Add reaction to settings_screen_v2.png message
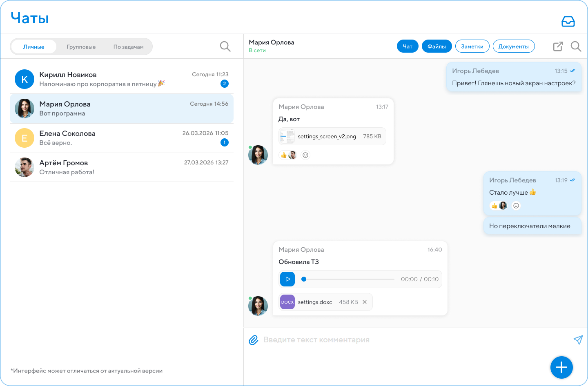Image resolution: width=588 pixels, height=386 pixels. tap(305, 155)
